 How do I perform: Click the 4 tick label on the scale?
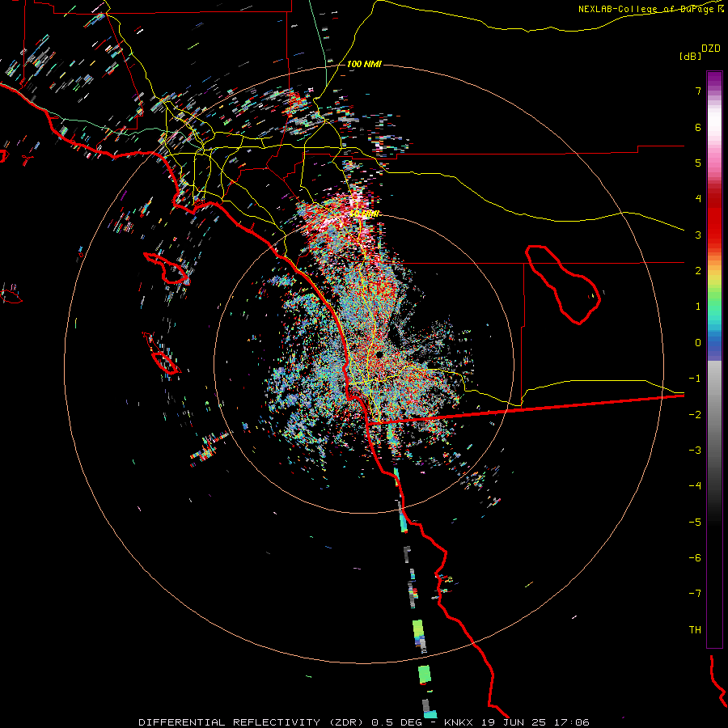click(x=698, y=199)
